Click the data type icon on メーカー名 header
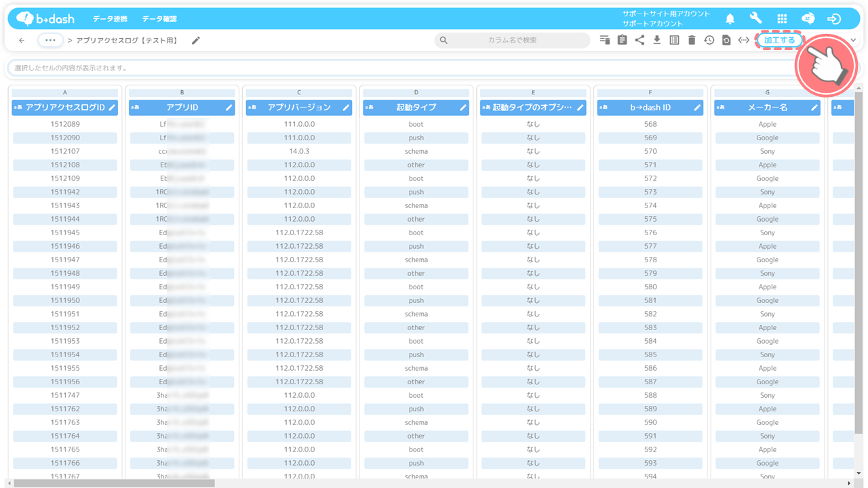 point(719,108)
